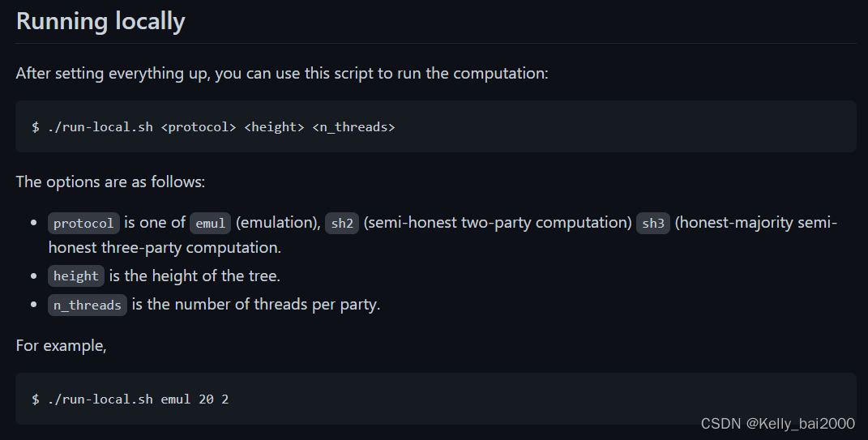Select the height inline code tag
Image resolution: width=868 pixels, height=440 pixels.
(x=76, y=276)
